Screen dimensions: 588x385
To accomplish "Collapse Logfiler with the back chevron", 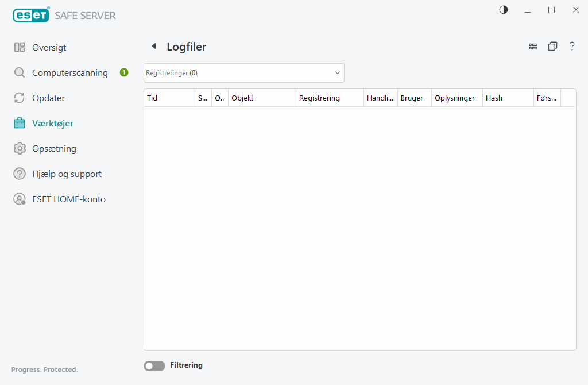I will coord(153,45).
